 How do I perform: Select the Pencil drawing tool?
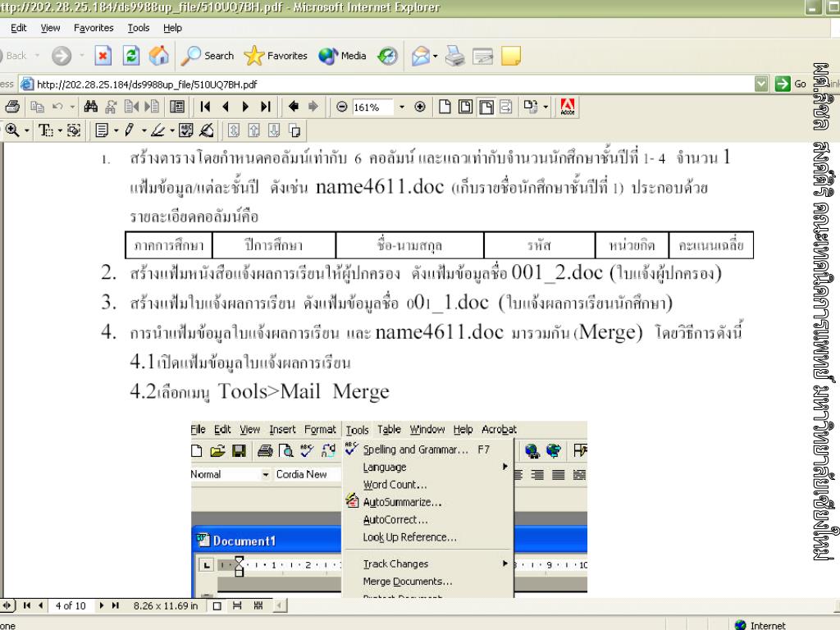[x=129, y=130]
